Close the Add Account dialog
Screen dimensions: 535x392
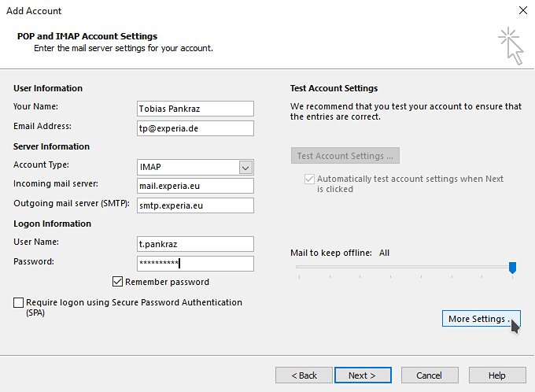tap(522, 11)
